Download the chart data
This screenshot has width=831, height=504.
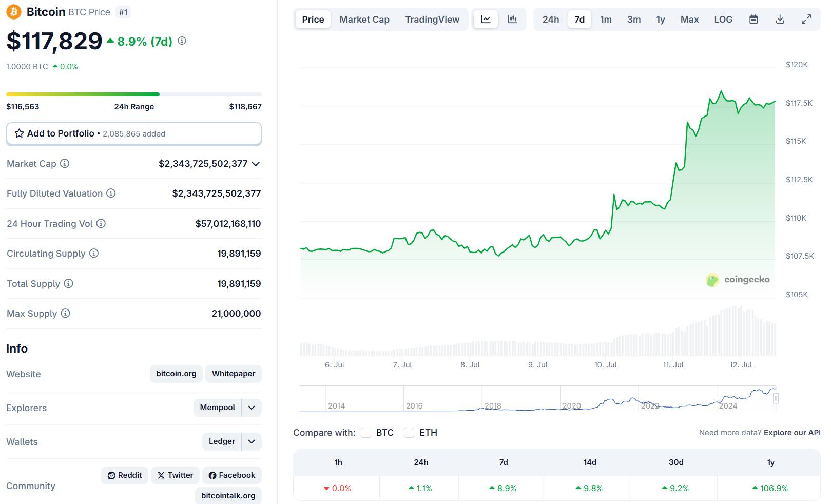(x=780, y=20)
